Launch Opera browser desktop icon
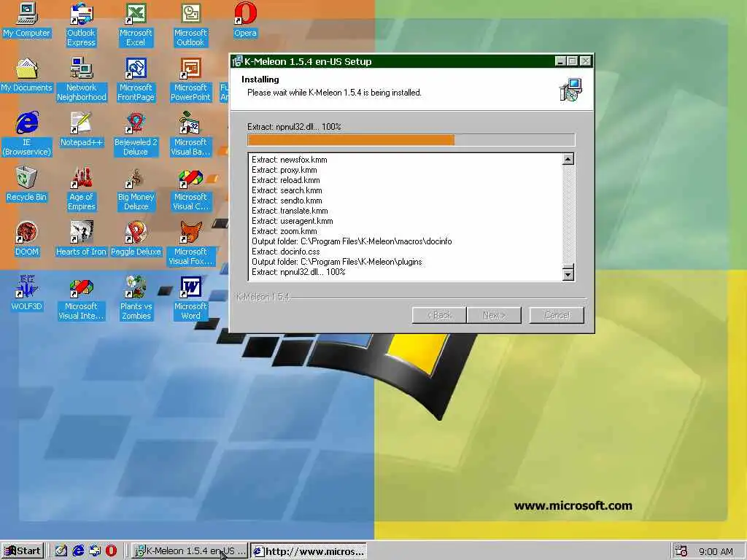This screenshot has width=747, height=560. [x=245, y=20]
